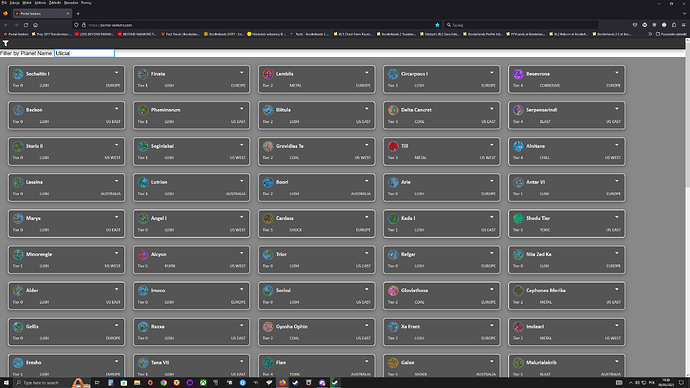Click the red Till planet icon
Image resolution: width=690 pixels, height=388 pixels.
(x=393, y=146)
